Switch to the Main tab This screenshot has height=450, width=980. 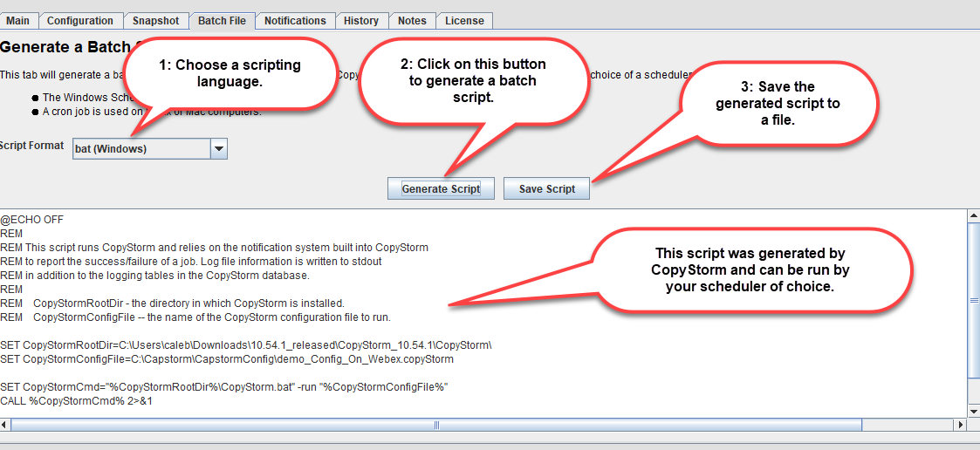[x=18, y=21]
